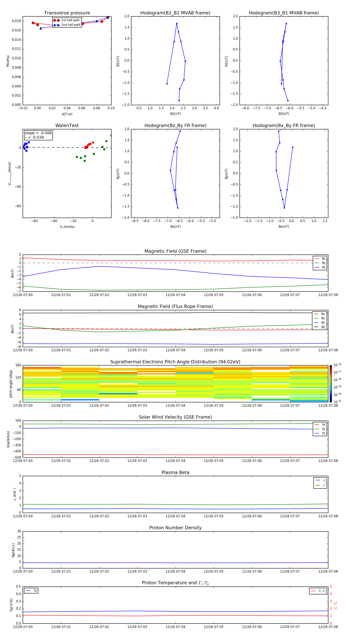The image size is (351, 644).
Task: Click 'Bz(nT)' axis label
Action: (x=175, y=227)
